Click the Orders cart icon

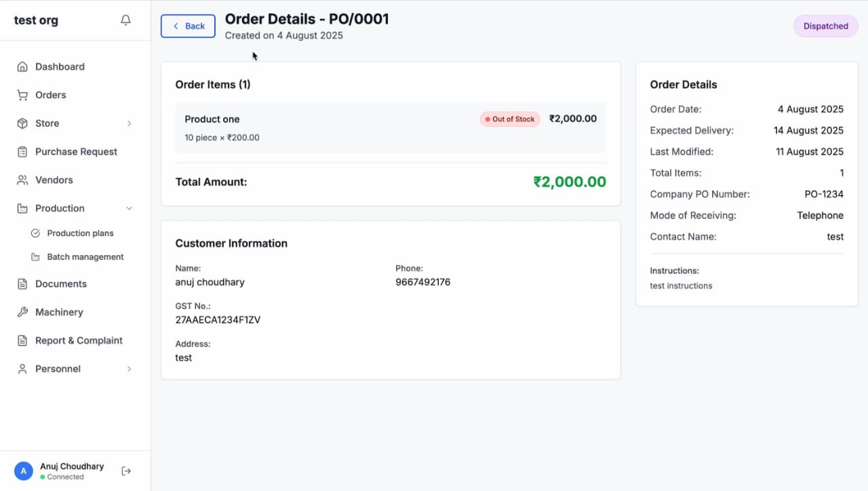tap(22, 95)
